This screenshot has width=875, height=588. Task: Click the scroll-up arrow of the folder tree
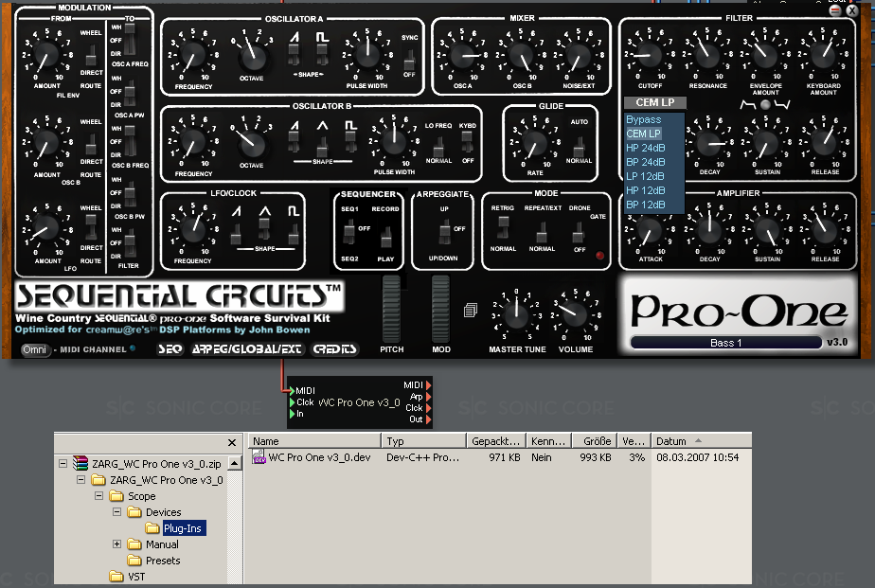tap(235, 464)
